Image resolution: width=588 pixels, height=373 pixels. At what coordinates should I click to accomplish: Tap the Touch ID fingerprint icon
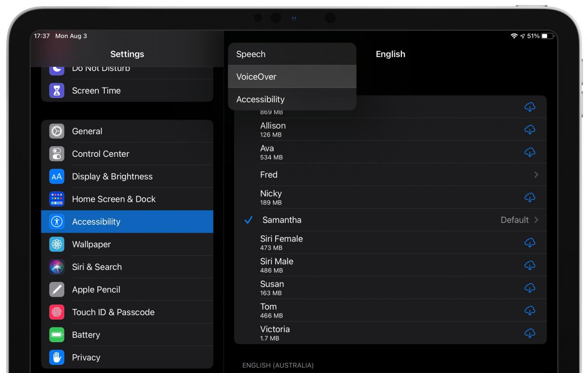[57, 312]
